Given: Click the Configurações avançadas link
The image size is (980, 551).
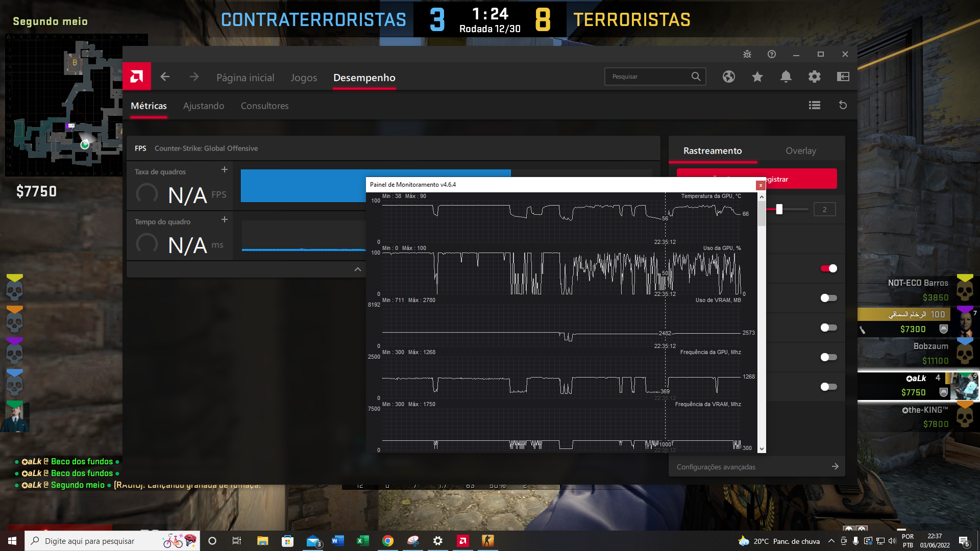Looking at the screenshot, I should point(716,467).
